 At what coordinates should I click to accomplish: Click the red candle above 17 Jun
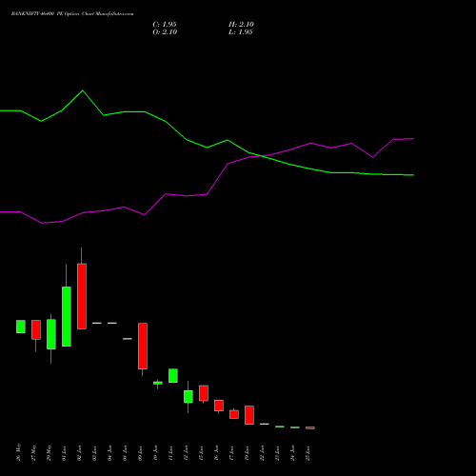point(234,414)
